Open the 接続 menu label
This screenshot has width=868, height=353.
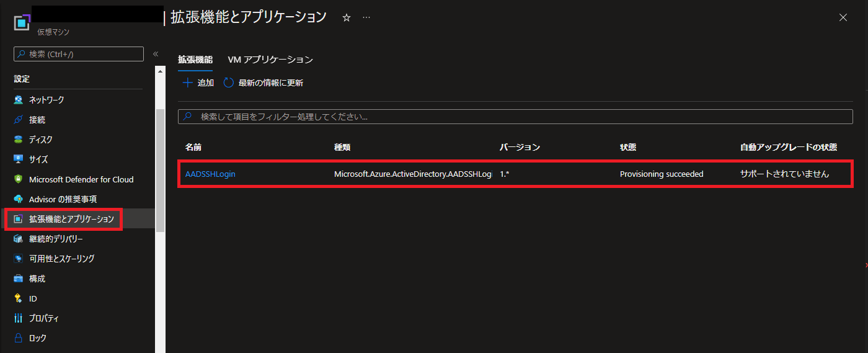coord(37,120)
